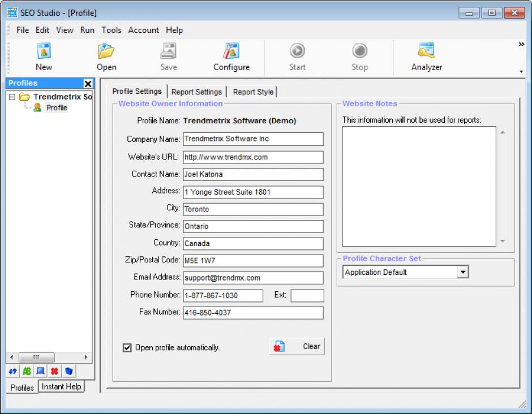Show more toolbar items via double chevron
The width and height of the screenshot is (532, 414).
pos(521,45)
